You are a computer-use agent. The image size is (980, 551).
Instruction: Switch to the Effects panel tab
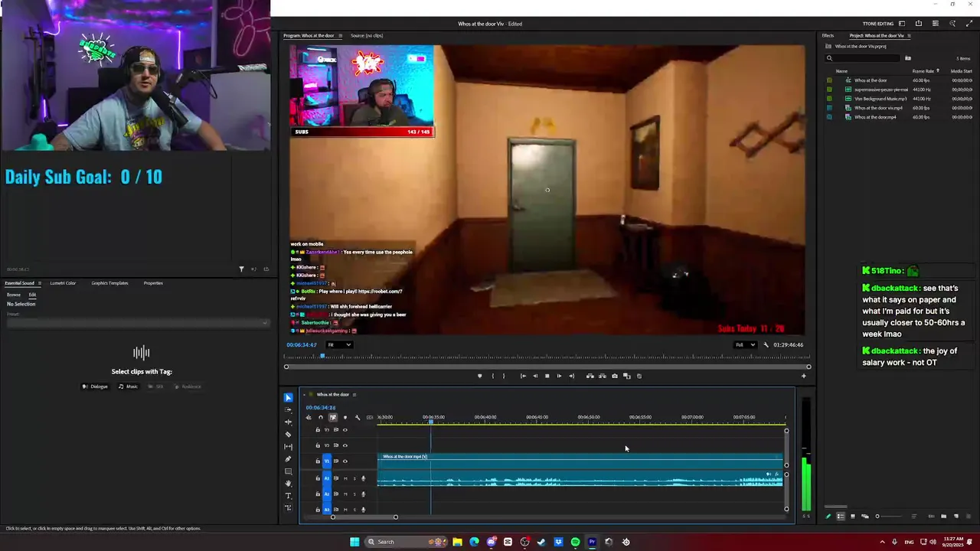coord(828,36)
